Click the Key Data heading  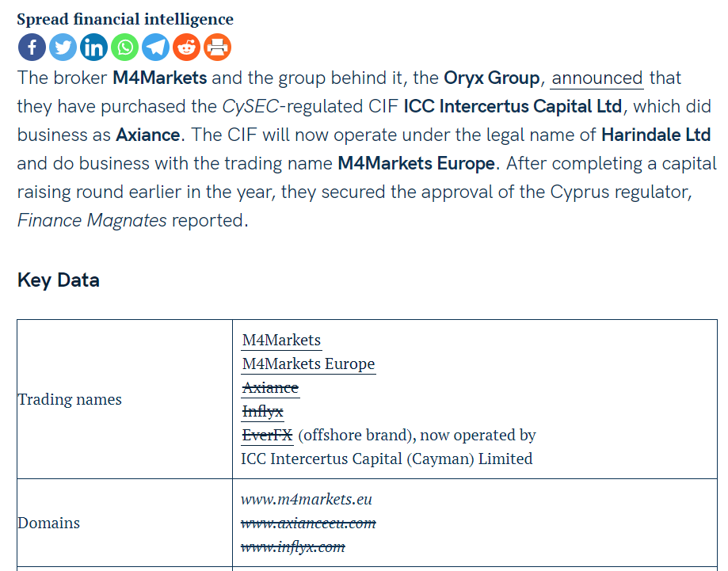[59, 280]
